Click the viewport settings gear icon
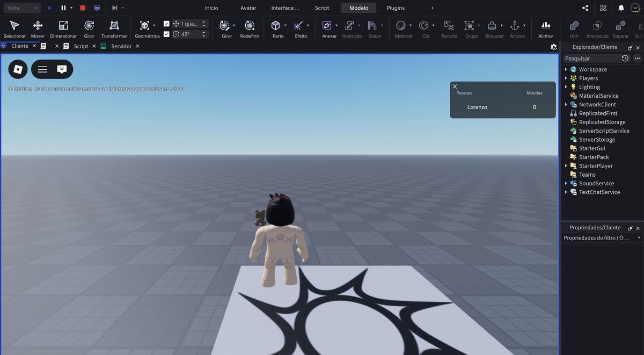This screenshot has width=644, height=355. (554, 47)
